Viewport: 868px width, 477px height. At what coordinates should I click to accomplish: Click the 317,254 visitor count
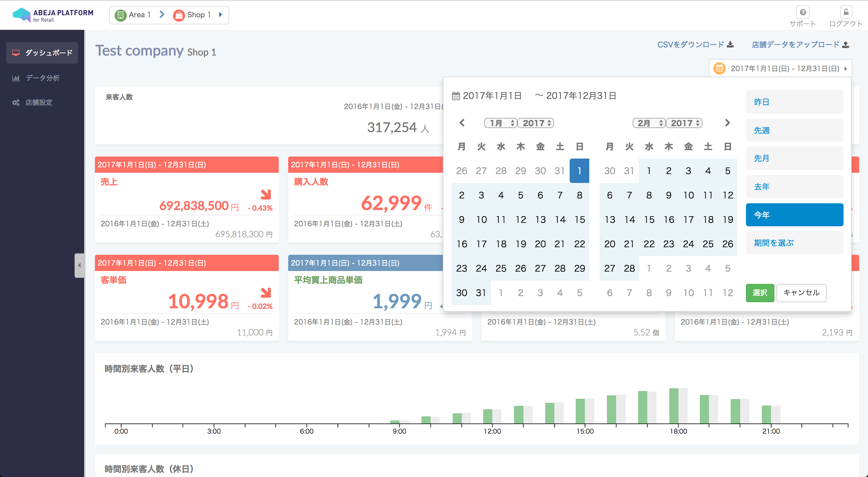[392, 128]
